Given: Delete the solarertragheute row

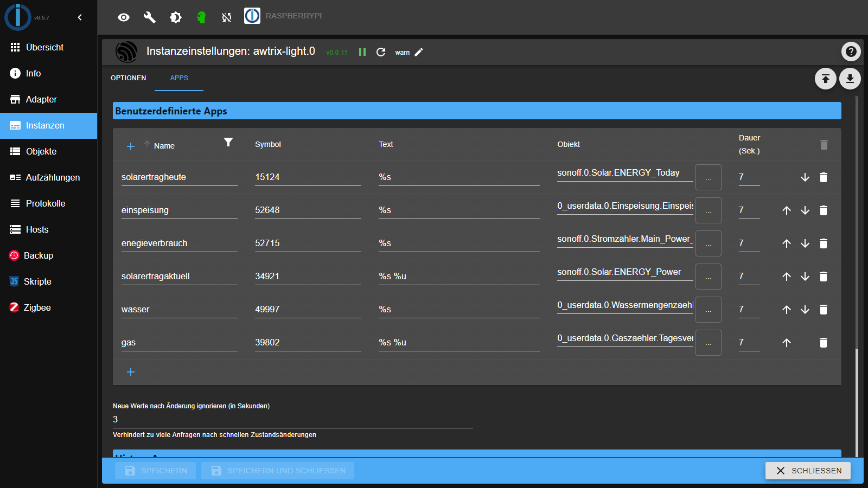Looking at the screenshot, I should (x=824, y=177).
